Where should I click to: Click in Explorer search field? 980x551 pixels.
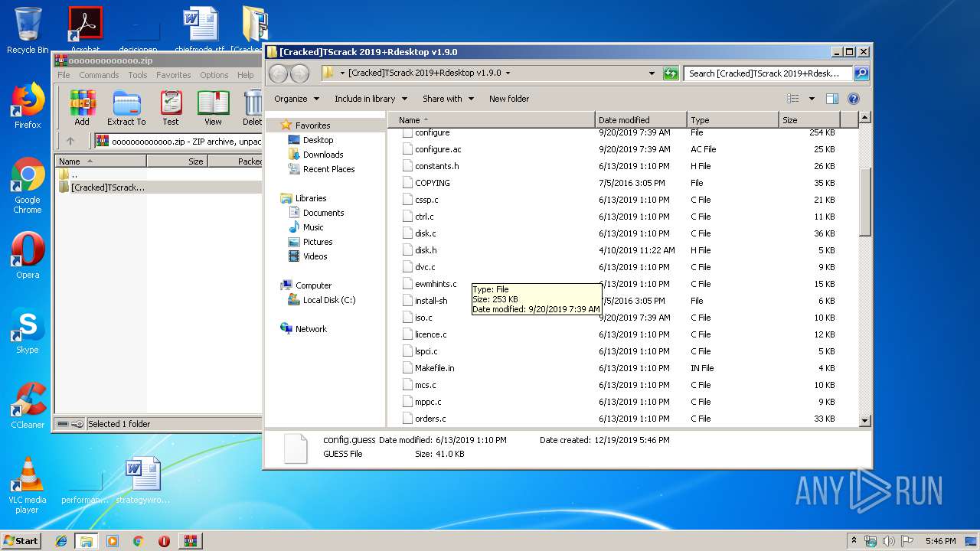[x=768, y=73]
